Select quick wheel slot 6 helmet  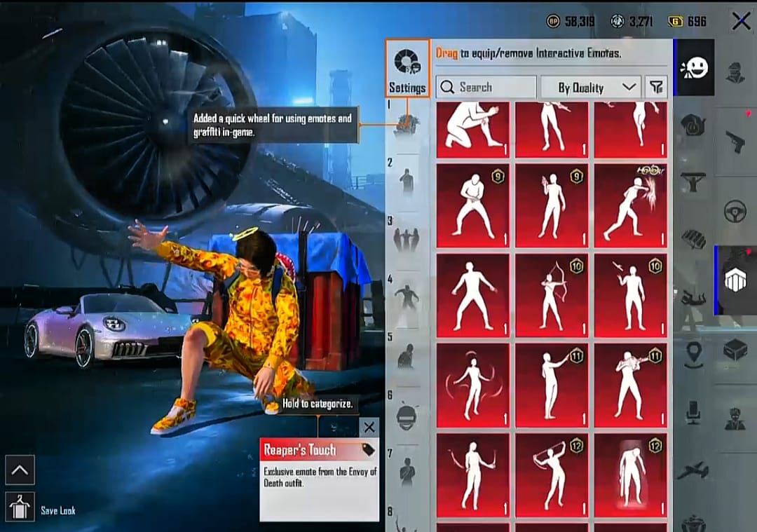[407, 416]
